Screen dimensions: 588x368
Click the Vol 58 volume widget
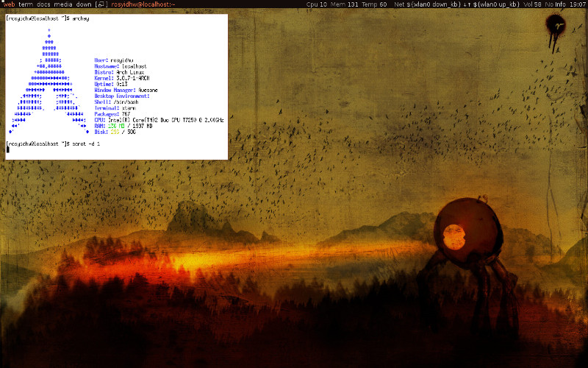(x=532, y=4)
